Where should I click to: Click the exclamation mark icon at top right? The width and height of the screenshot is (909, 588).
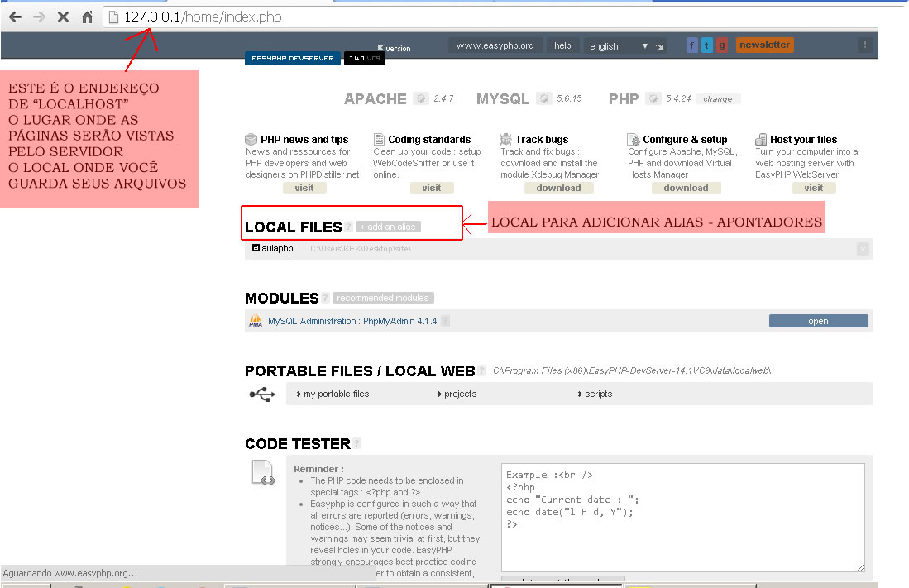pos(864,45)
